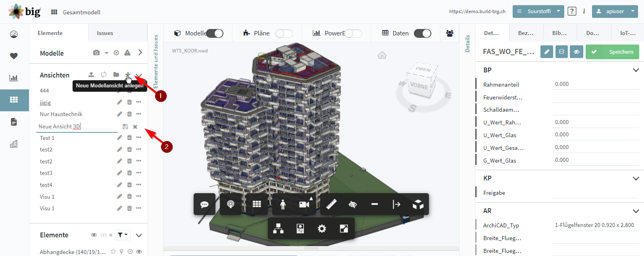644x256 pixels.
Task: Click the video camera tool in viewer
Action: tap(305, 204)
